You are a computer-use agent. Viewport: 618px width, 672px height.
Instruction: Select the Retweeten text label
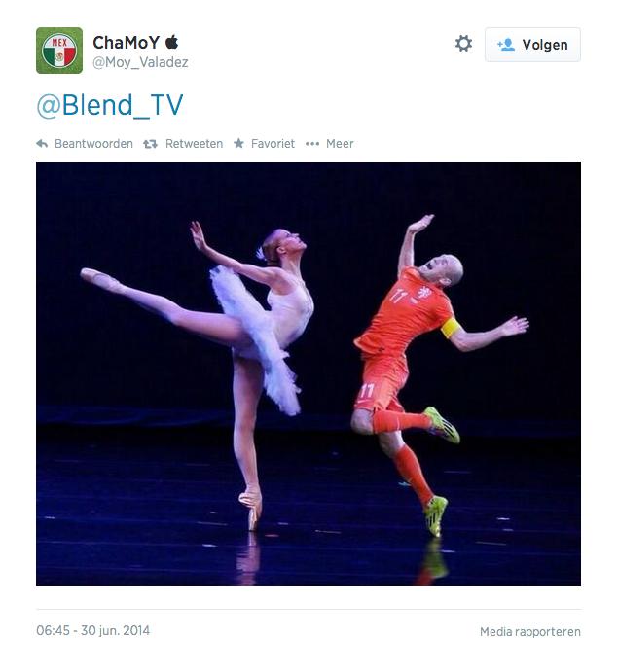pos(195,144)
